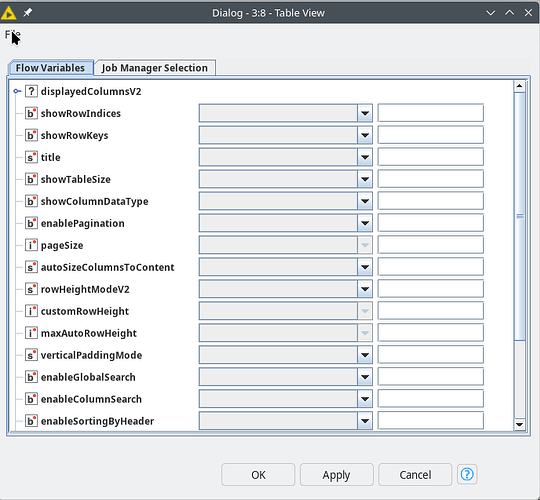Open the rowHeightModeV2 variable dropdown

[365, 289]
